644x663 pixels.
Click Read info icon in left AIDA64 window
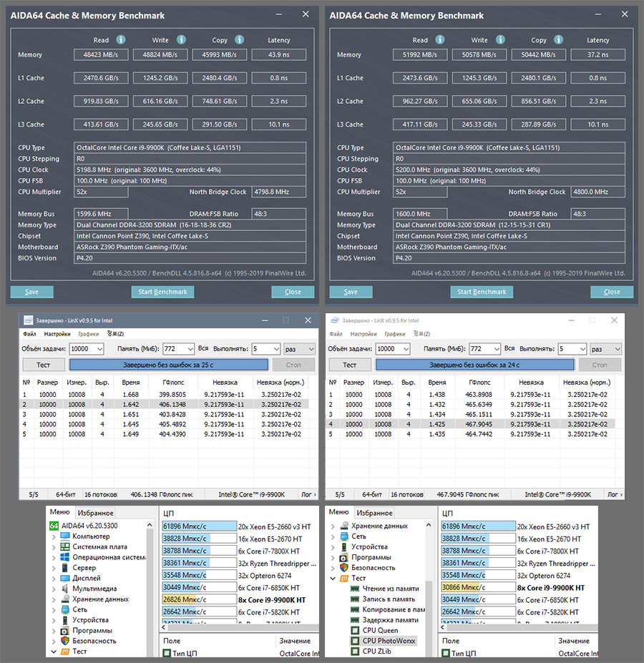[121, 40]
